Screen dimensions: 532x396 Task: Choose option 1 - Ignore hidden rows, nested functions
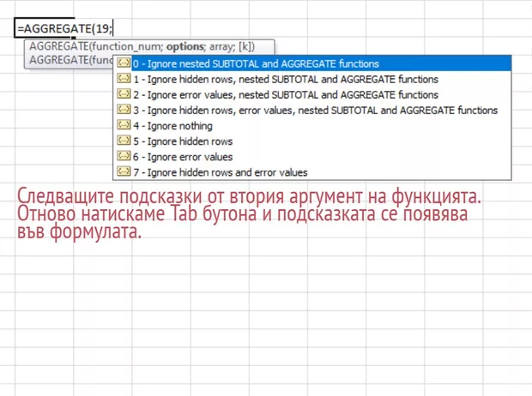coord(312,79)
